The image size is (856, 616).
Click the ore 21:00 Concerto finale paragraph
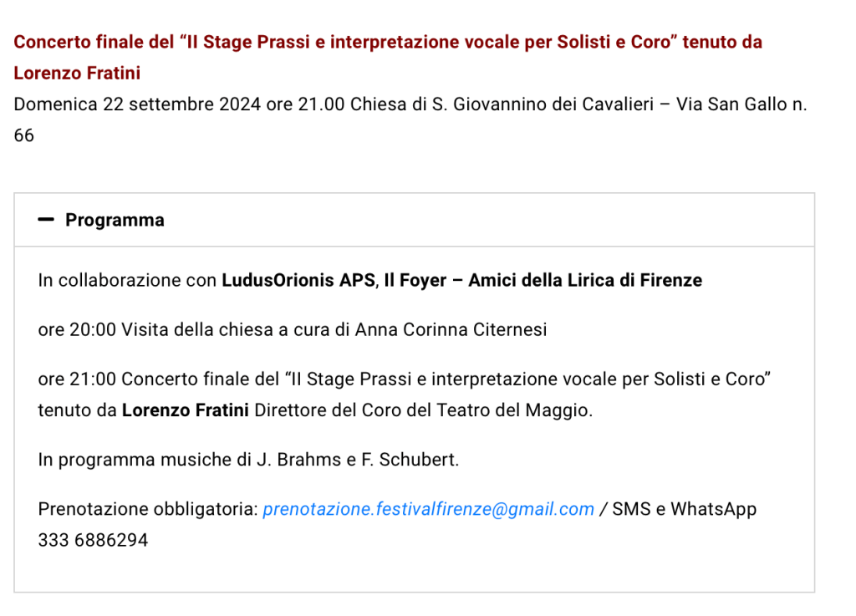coord(403,379)
